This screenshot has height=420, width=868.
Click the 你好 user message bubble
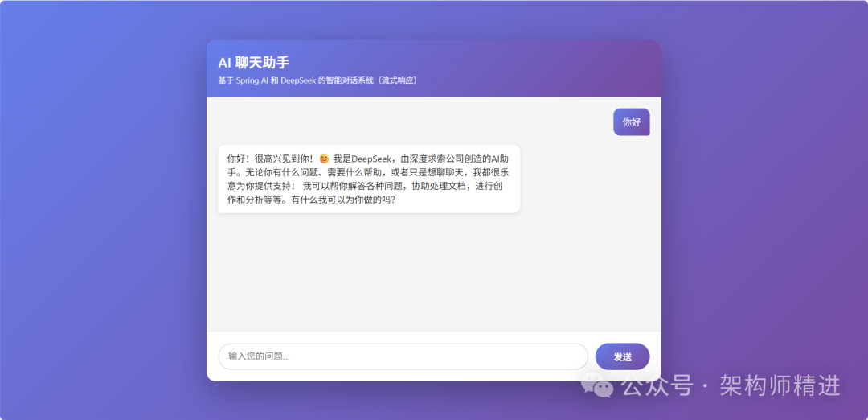(632, 122)
